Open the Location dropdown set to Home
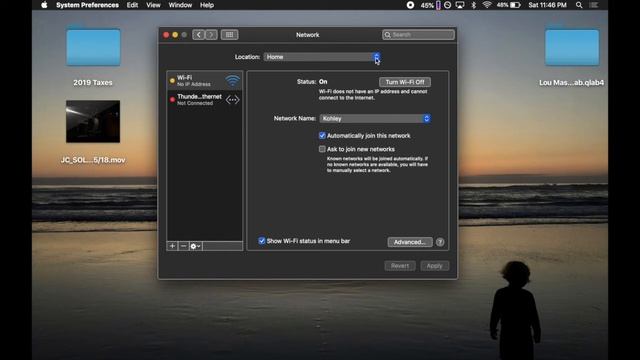 coord(322,57)
